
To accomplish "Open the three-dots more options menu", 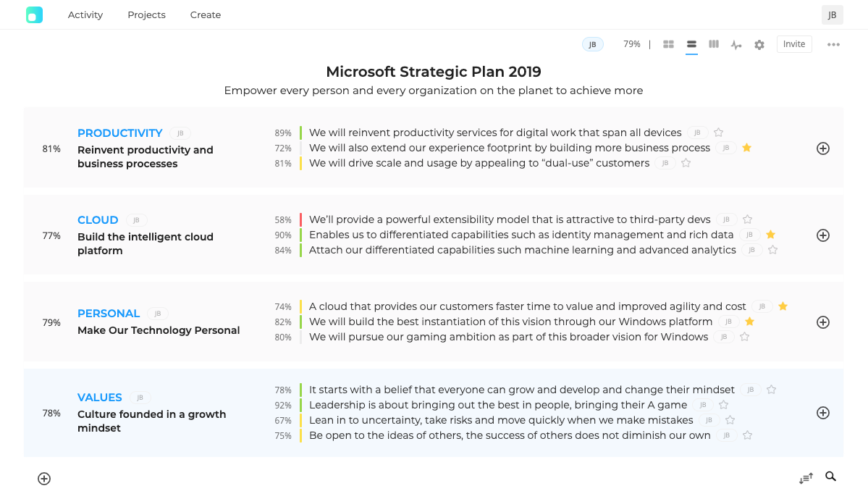I will pyautogui.click(x=833, y=45).
